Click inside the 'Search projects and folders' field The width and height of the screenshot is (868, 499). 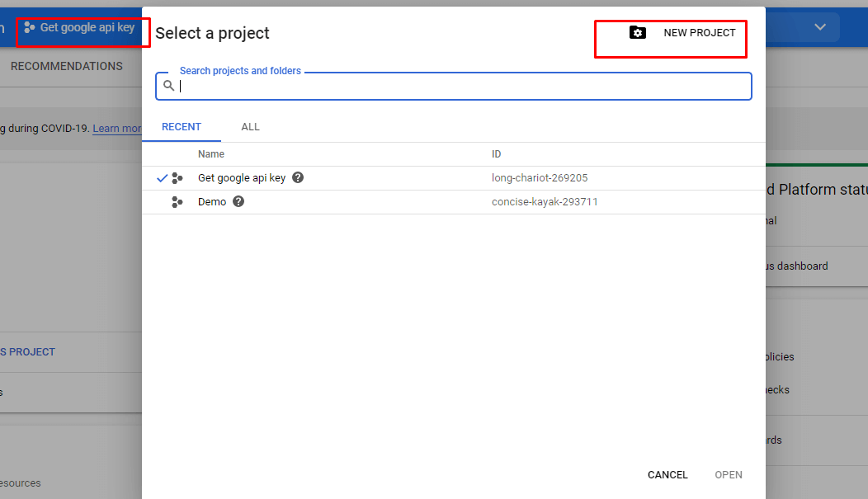454,86
